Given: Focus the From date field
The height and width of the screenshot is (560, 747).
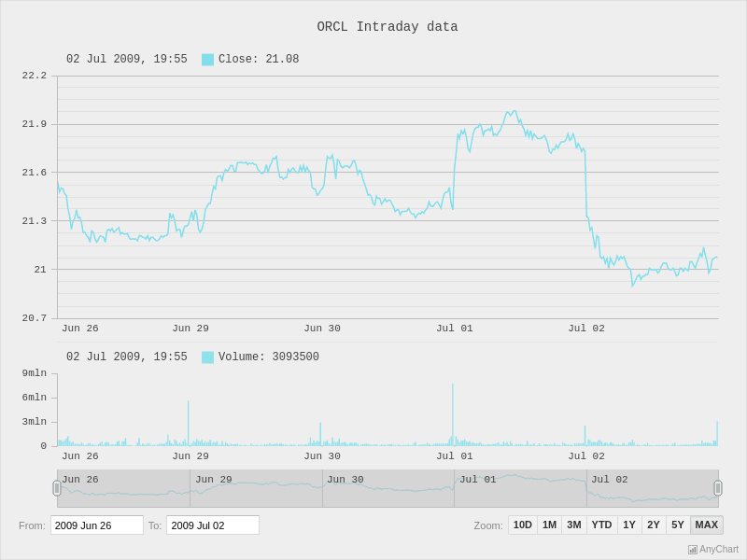Looking at the screenshot, I should [97, 525].
